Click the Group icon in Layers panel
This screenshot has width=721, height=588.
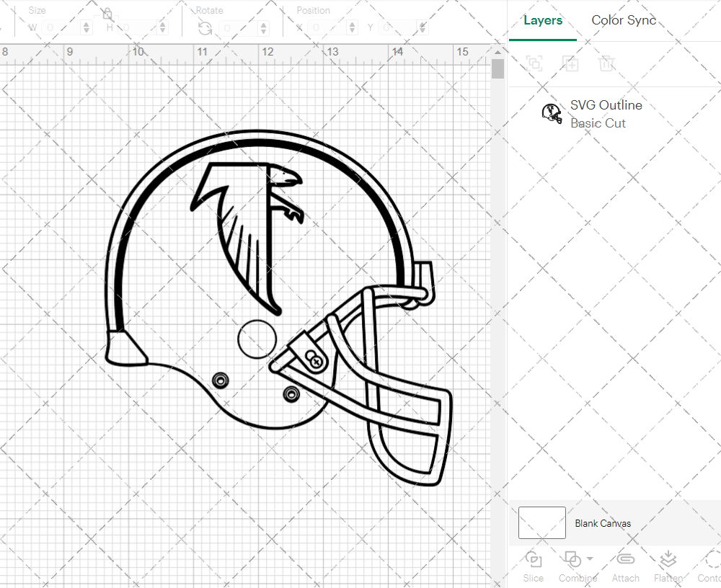[x=534, y=63]
